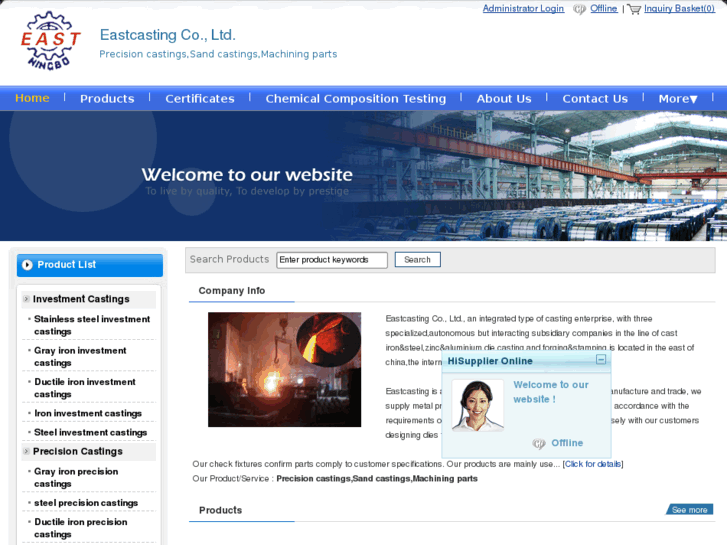Image resolution: width=727 pixels, height=545 pixels.
Task: Open Ductile iron precision castings
Action: pyautogui.click(x=81, y=528)
